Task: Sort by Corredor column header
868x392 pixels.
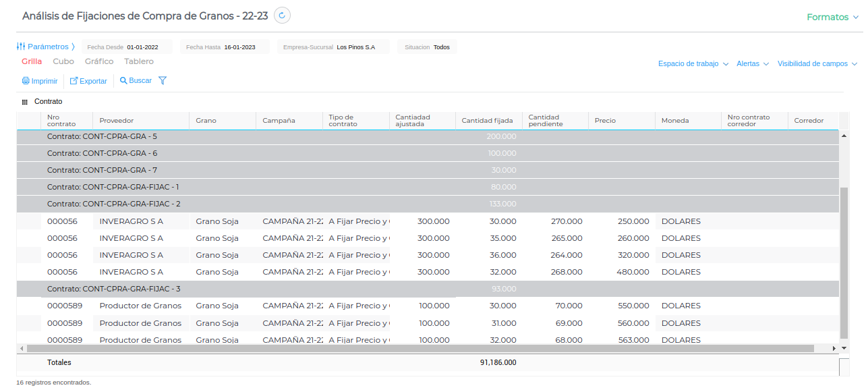Action: pos(813,121)
